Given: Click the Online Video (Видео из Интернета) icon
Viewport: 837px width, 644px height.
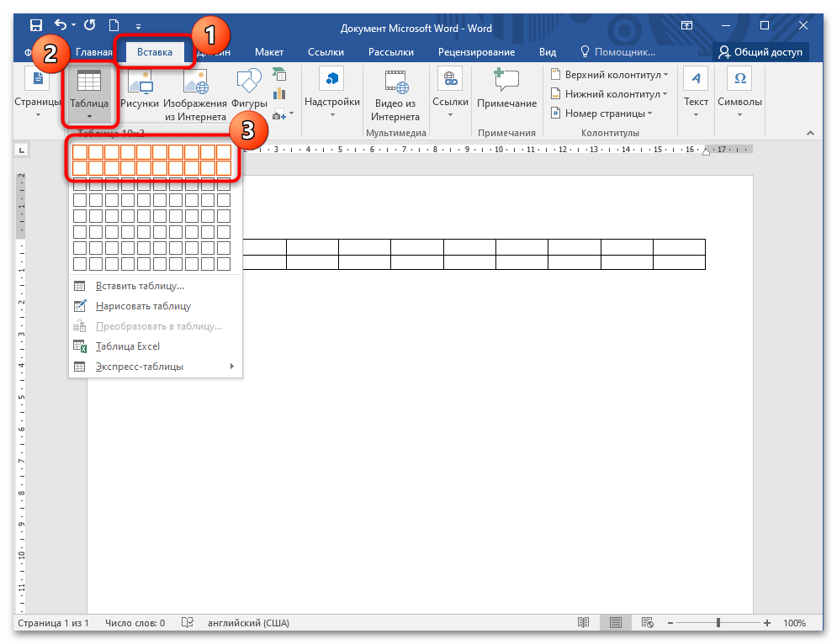Looking at the screenshot, I should click(395, 82).
